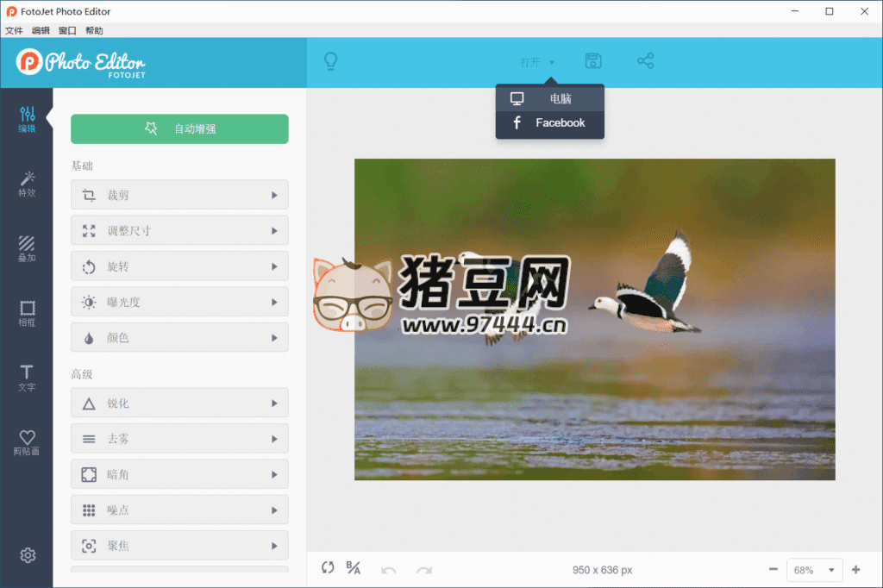The width and height of the screenshot is (883, 588).
Task: Select the 文字 text tool
Action: point(27,378)
